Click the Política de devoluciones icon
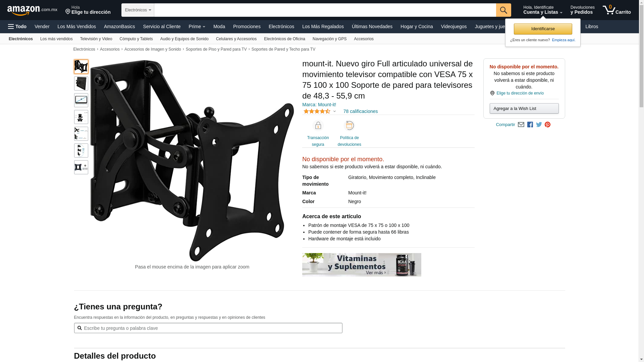The image size is (644, 362). pos(350,125)
